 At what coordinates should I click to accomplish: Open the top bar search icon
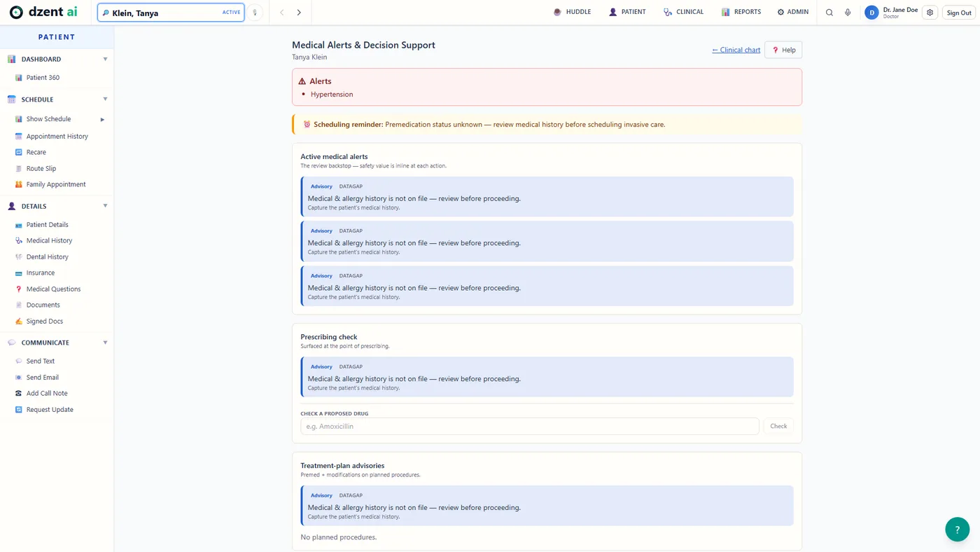point(829,13)
